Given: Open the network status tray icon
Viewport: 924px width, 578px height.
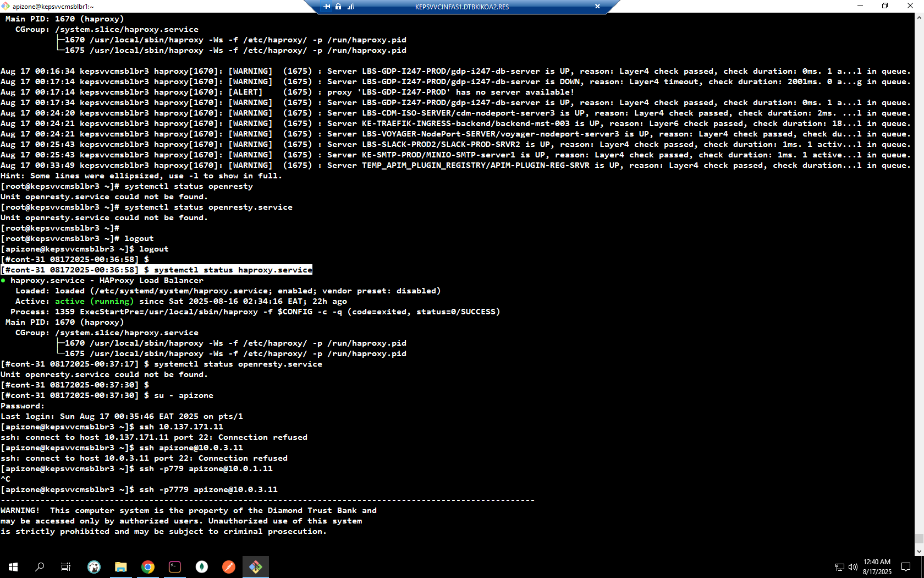Looking at the screenshot, I should [839, 567].
